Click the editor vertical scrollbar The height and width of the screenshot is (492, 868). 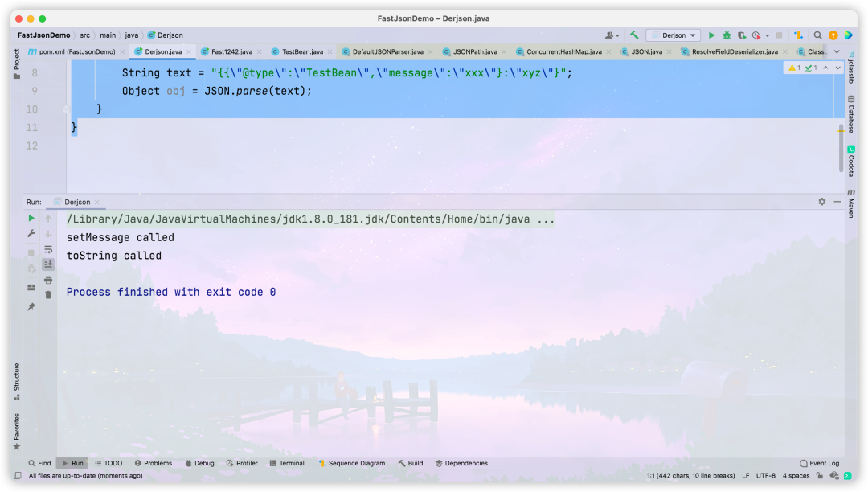click(841, 147)
